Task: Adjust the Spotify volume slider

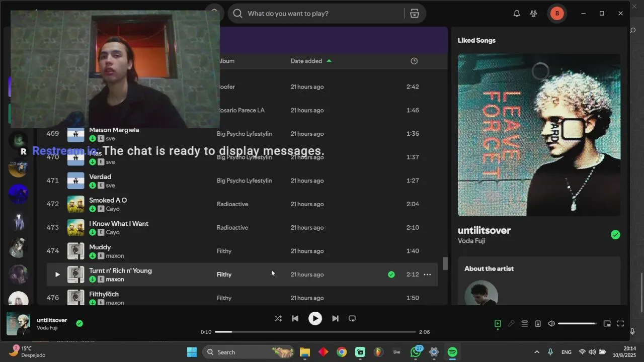Action: pos(577,324)
